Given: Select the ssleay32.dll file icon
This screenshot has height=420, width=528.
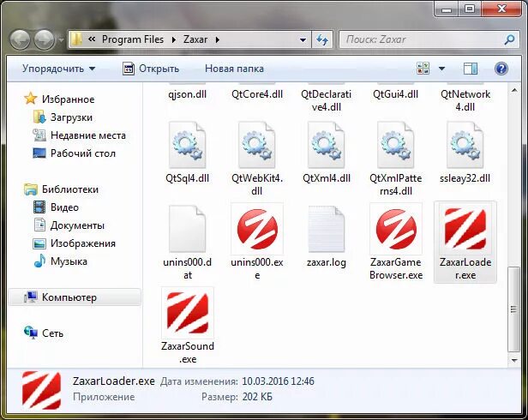Looking at the screenshot, I should coord(465,145).
